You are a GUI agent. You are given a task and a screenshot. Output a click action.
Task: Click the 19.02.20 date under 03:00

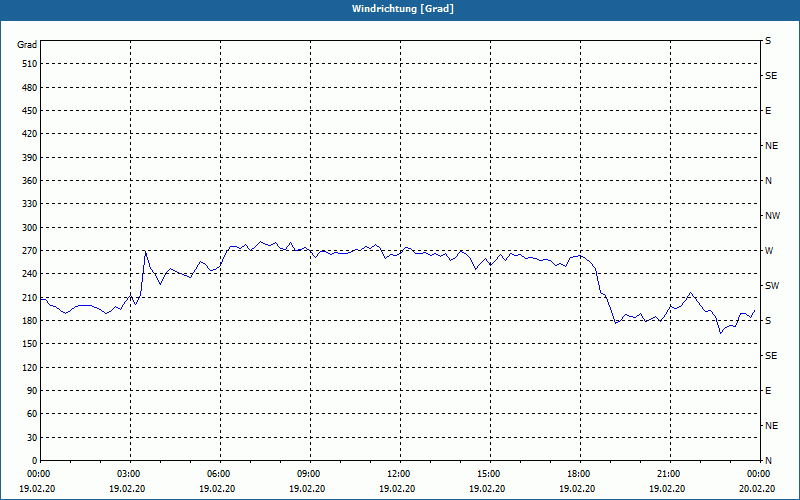[x=127, y=489]
